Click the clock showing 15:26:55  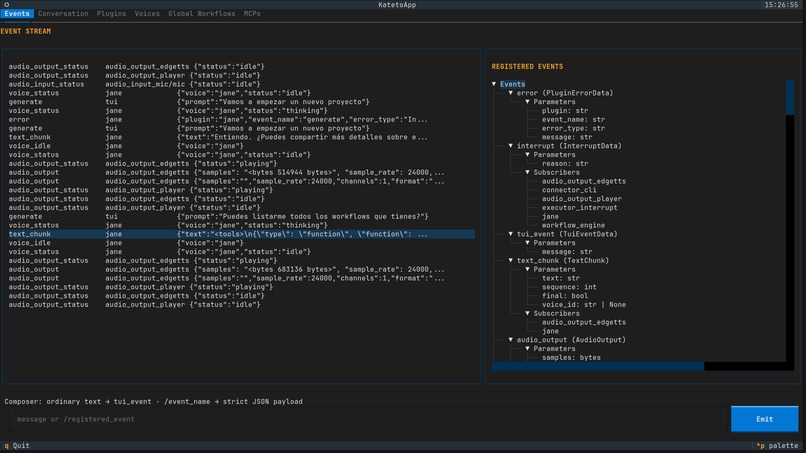click(781, 5)
